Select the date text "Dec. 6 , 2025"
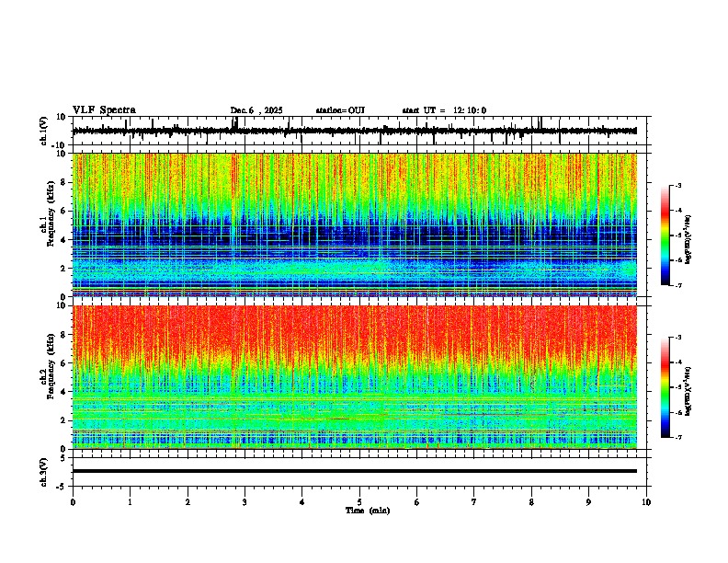Image resolution: width=728 pixels, height=563 pixels. [256, 110]
